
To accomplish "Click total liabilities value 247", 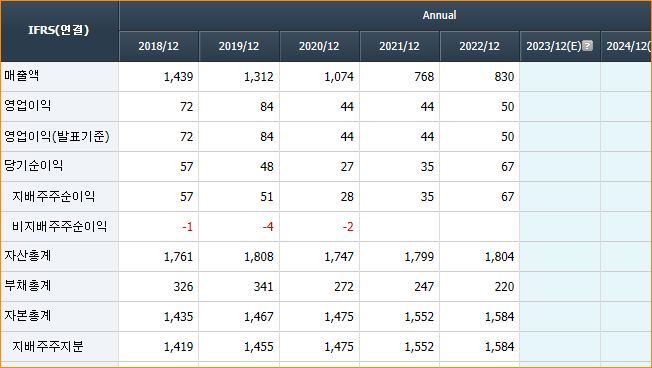I will 424,286.
